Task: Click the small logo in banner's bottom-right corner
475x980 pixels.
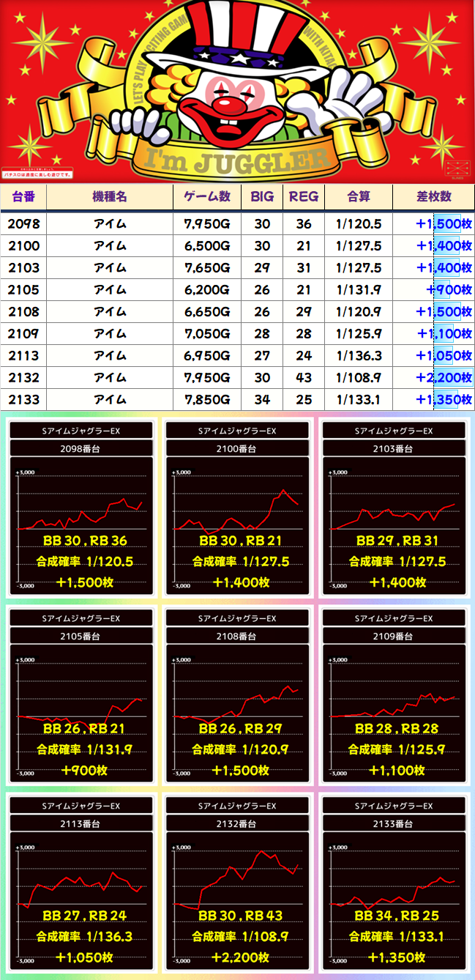Action: [x=456, y=168]
